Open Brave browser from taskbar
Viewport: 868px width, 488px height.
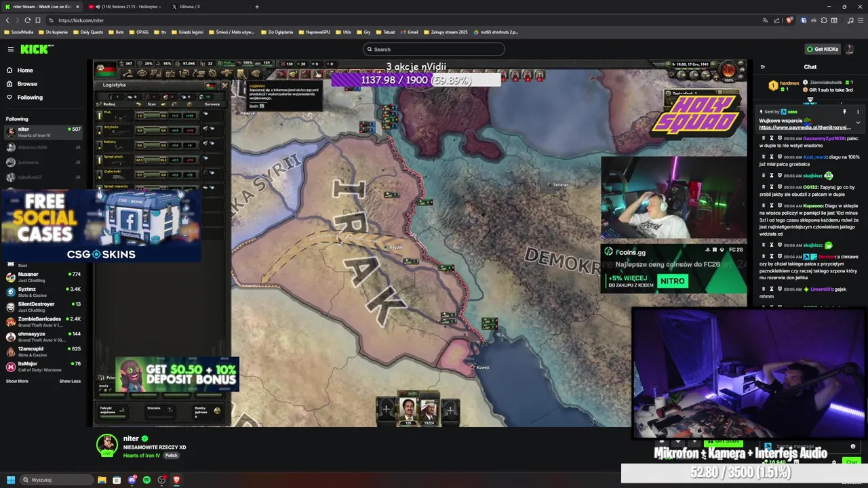176,480
